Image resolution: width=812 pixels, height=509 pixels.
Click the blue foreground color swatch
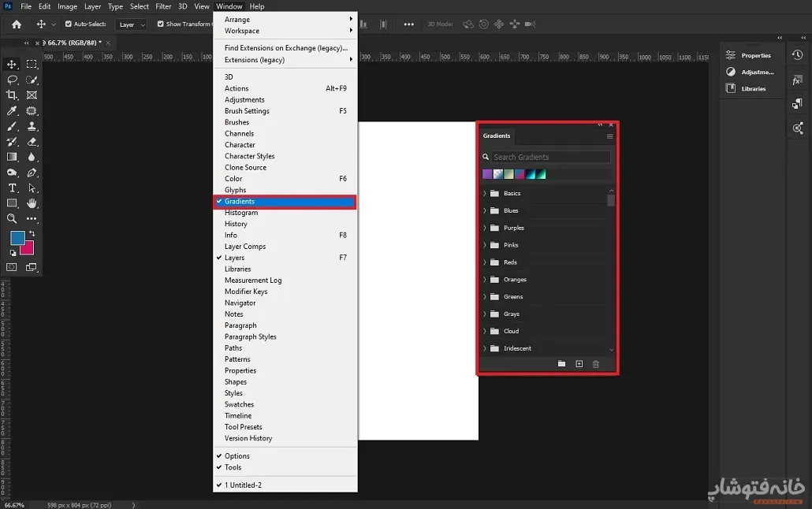pyautogui.click(x=17, y=238)
